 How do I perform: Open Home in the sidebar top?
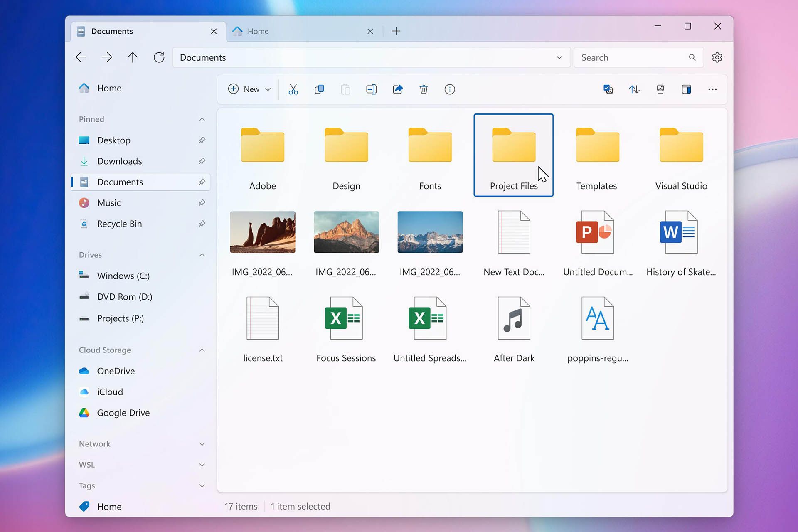click(x=140, y=88)
